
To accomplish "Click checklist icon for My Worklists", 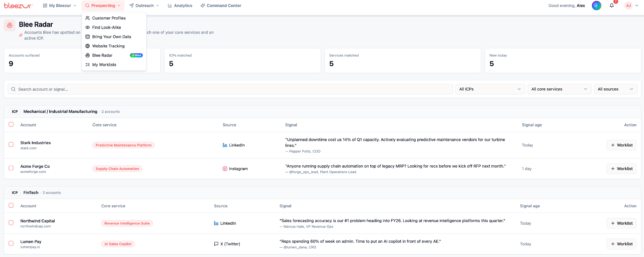I will click(x=88, y=65).
